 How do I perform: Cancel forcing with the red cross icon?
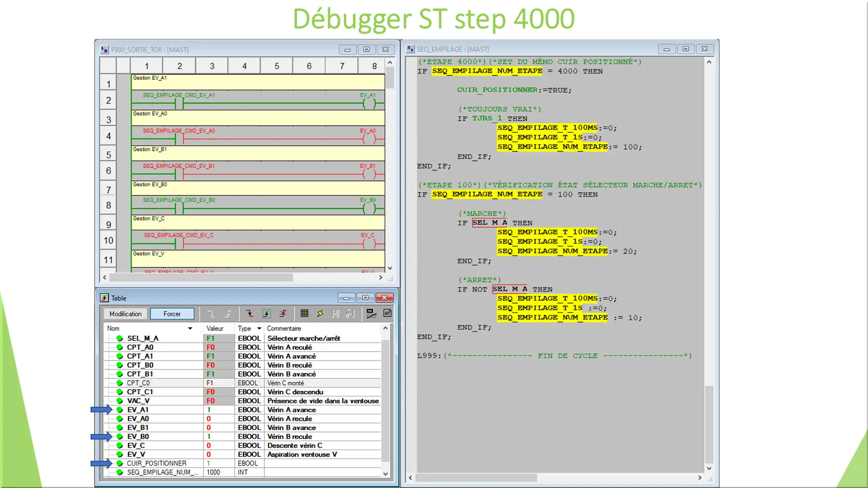pos(283,313)
